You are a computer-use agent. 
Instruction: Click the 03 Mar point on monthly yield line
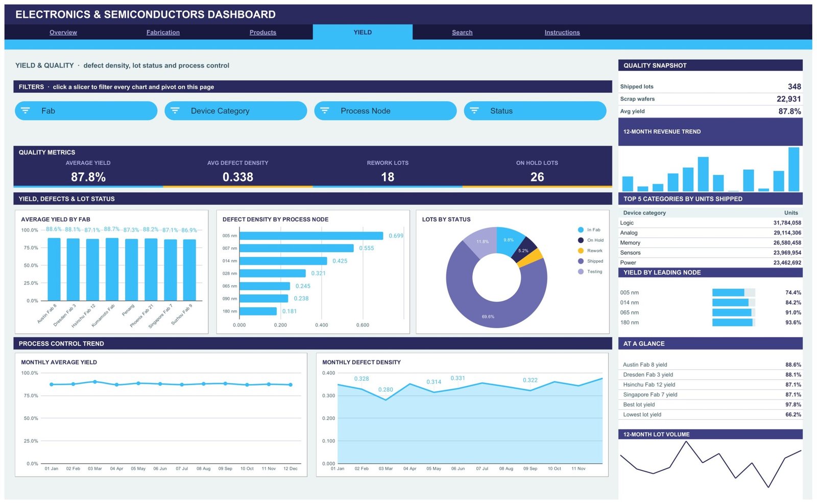click(95, 382)
